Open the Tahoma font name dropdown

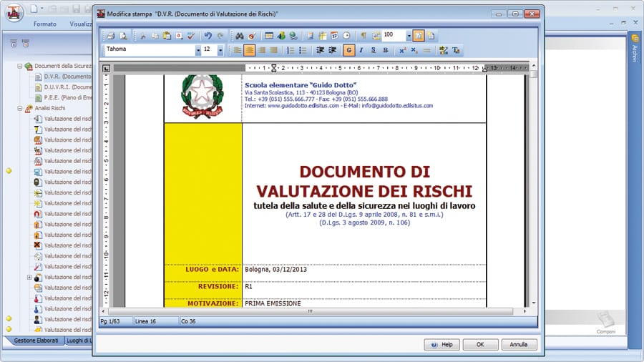click(198, 51)
